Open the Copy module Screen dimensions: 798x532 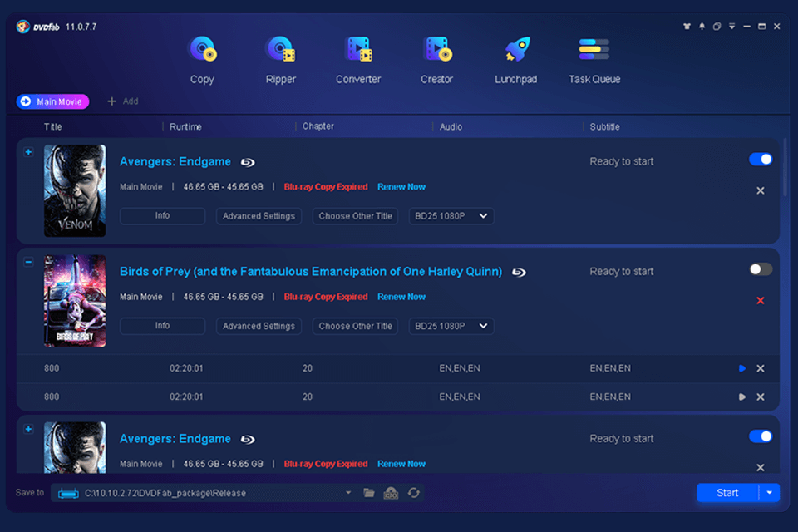[202, 58]
